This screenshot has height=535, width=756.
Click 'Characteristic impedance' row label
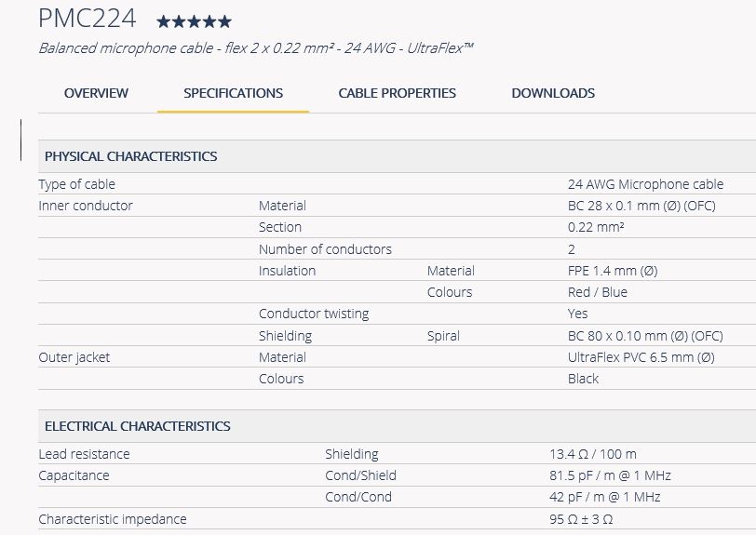pos(113,519)
